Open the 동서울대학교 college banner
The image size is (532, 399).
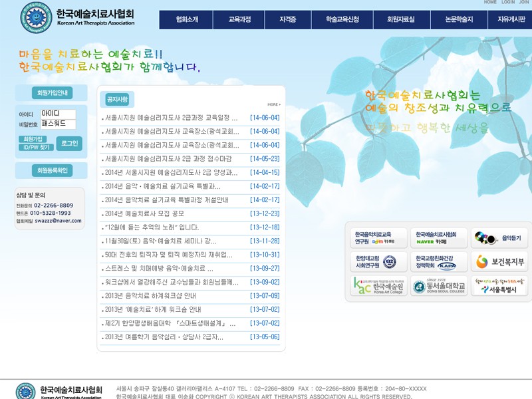click(438, 286)
